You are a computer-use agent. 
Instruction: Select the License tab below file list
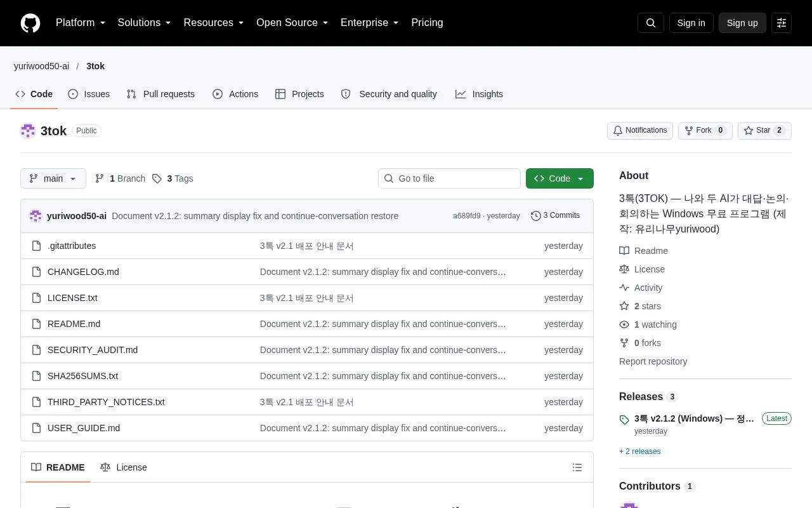(124, 467)
